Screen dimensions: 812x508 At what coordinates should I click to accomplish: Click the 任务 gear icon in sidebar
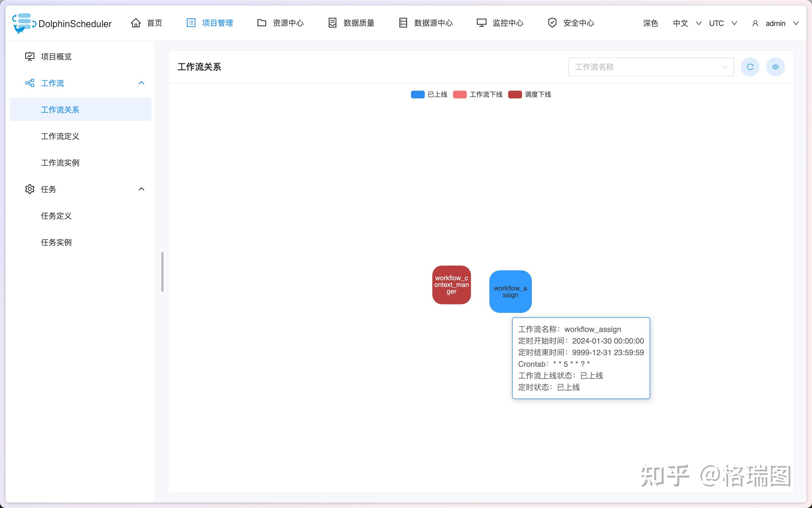tap(30, 189)
